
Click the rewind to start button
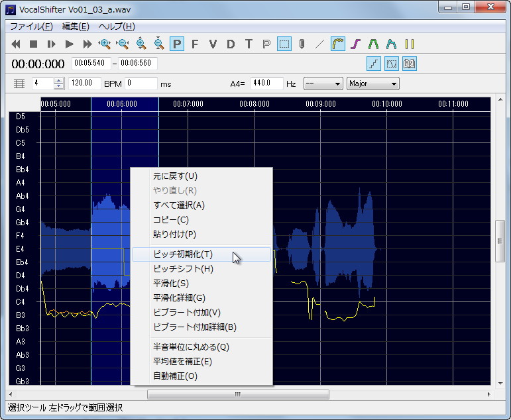point(16,44)
